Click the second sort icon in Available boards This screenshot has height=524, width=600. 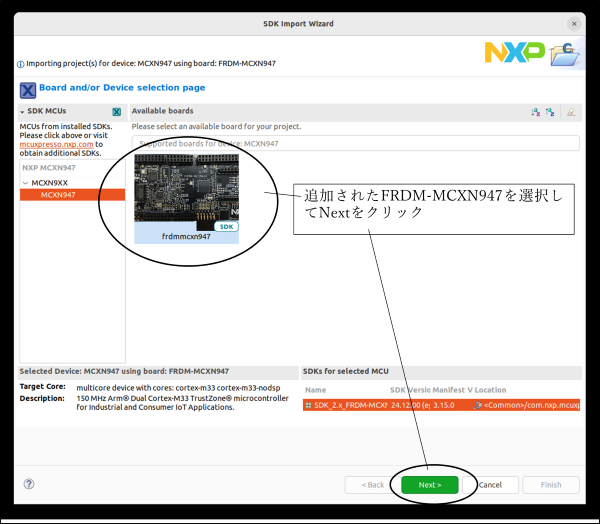click(550, 112)
